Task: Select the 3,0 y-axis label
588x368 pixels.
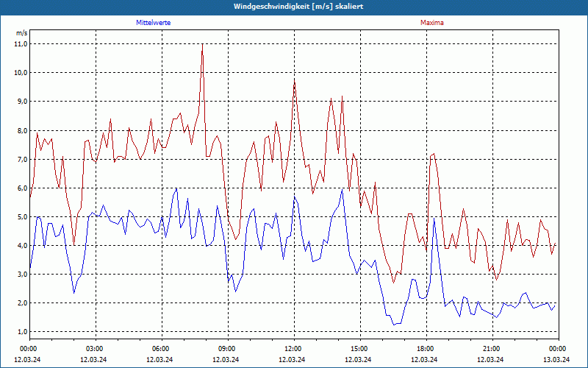Action: tap(23, 274)
